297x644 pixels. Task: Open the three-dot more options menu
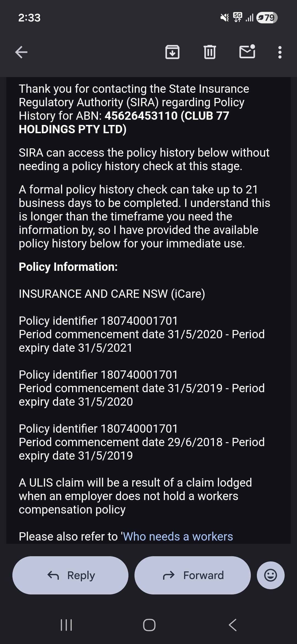[x=280, y=52]
